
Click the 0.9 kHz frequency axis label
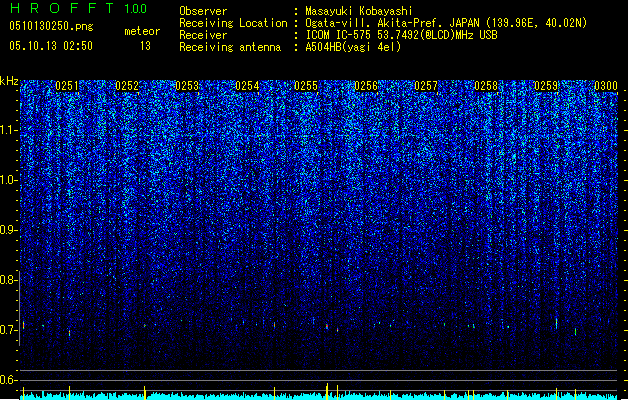[9, 230]
